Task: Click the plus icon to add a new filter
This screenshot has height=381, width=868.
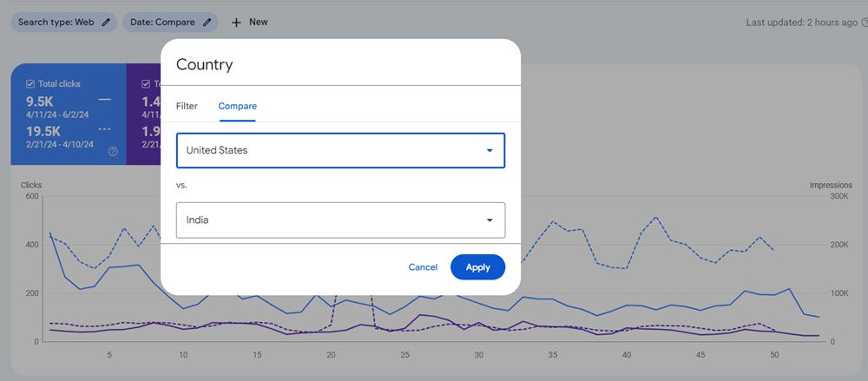Action: 236,23
